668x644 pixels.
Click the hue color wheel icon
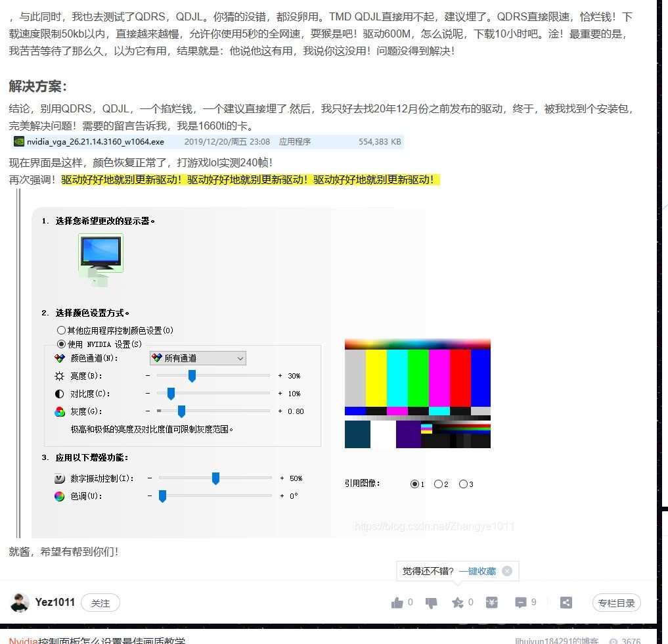(x=60, y=496)
